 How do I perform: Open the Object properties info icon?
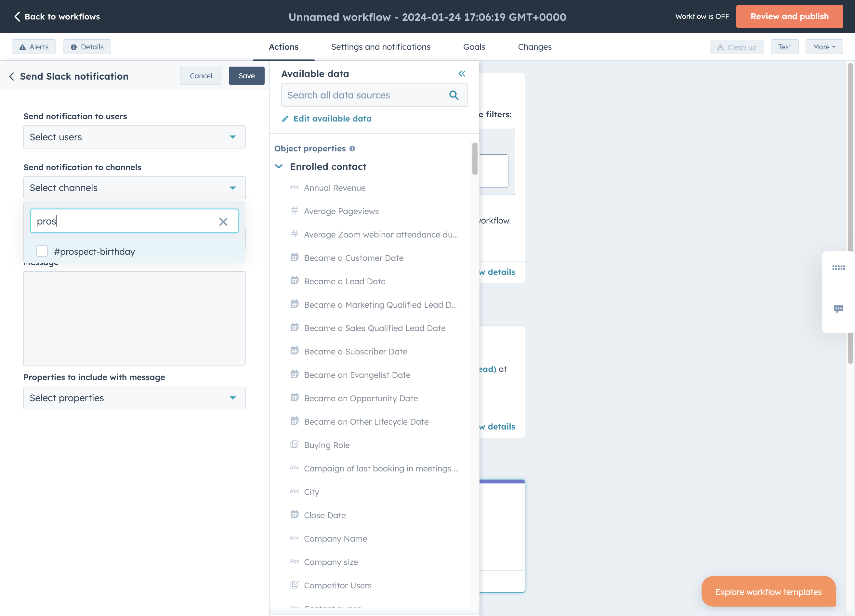coord(352,148)
